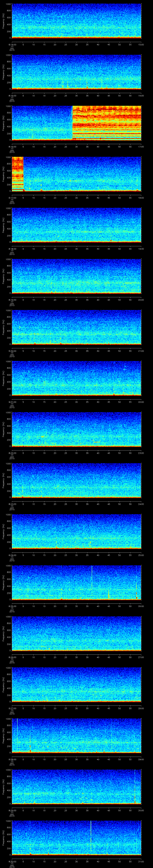
Task: Select the spectrogram panel starting at 8:21:00
Action: [76, 378]
